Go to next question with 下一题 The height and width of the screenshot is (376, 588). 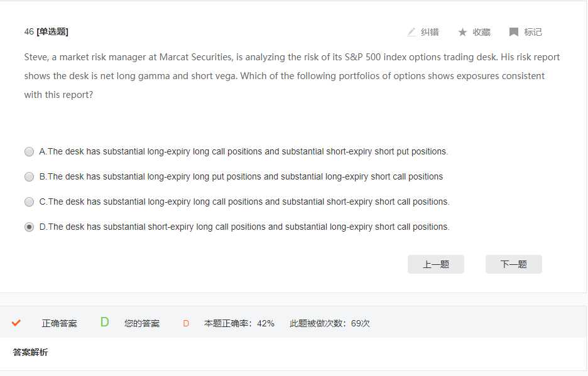[513, 264]
